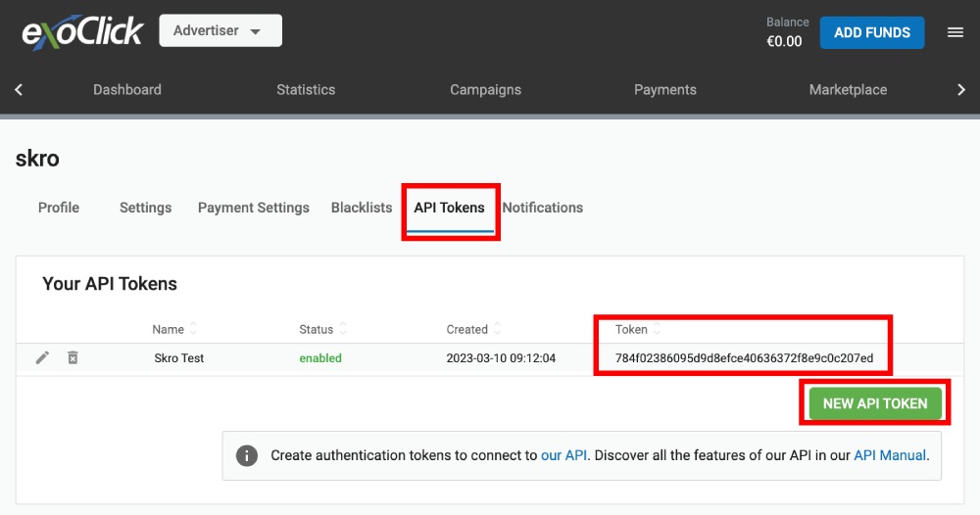This screenshot has width=980, height=515.
Task: Switch to the Settings tab
Action: [x=146, y=208]
